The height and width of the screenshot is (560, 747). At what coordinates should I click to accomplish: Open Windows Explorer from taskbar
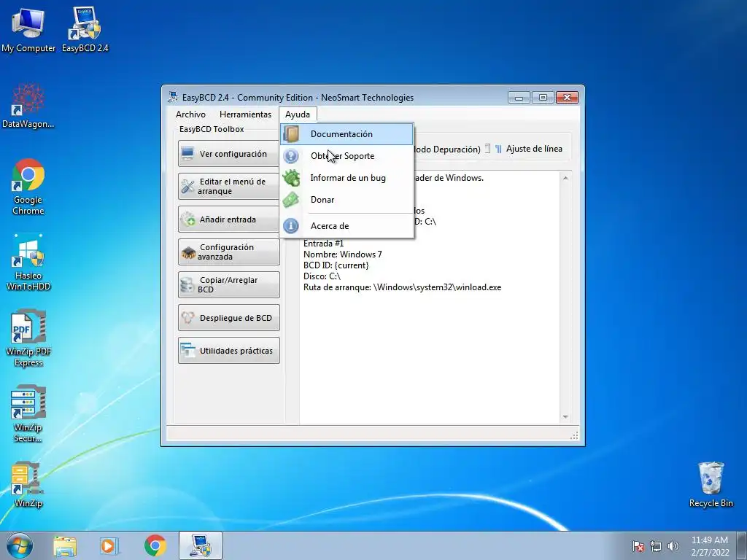[65, 545]
